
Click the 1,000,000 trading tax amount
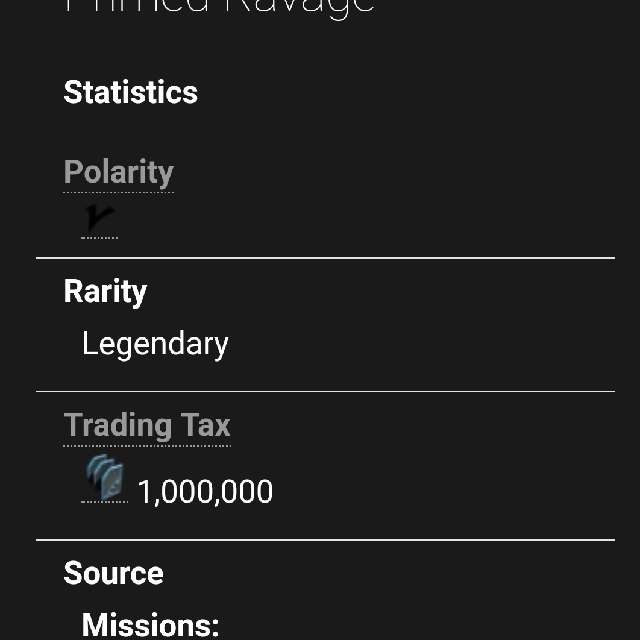[x=205, y=492]
